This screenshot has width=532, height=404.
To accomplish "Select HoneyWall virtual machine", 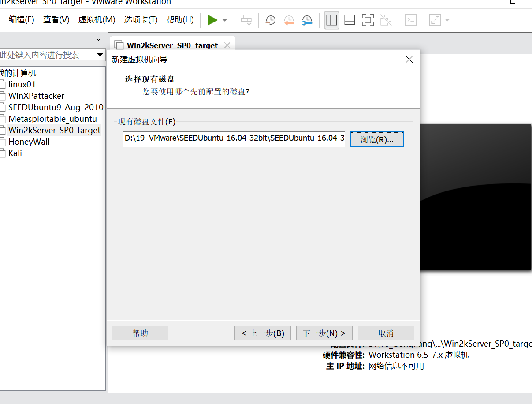I will (29, 142).
